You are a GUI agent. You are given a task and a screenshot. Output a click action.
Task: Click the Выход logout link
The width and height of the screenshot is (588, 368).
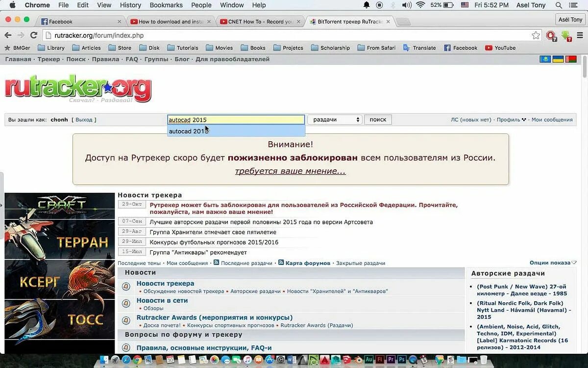(84, 120)
